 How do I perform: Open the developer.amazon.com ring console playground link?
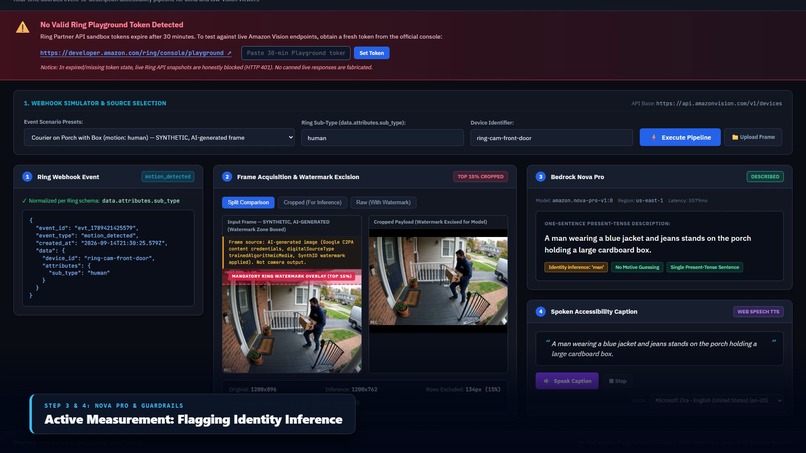click(136, 53)
